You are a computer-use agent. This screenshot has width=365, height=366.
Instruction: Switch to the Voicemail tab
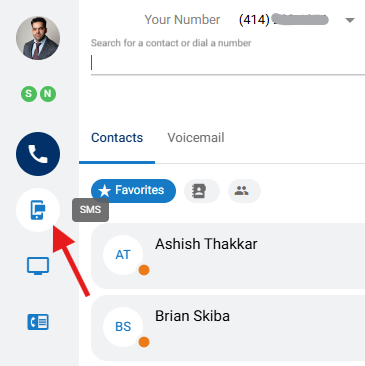pos(196,138)
